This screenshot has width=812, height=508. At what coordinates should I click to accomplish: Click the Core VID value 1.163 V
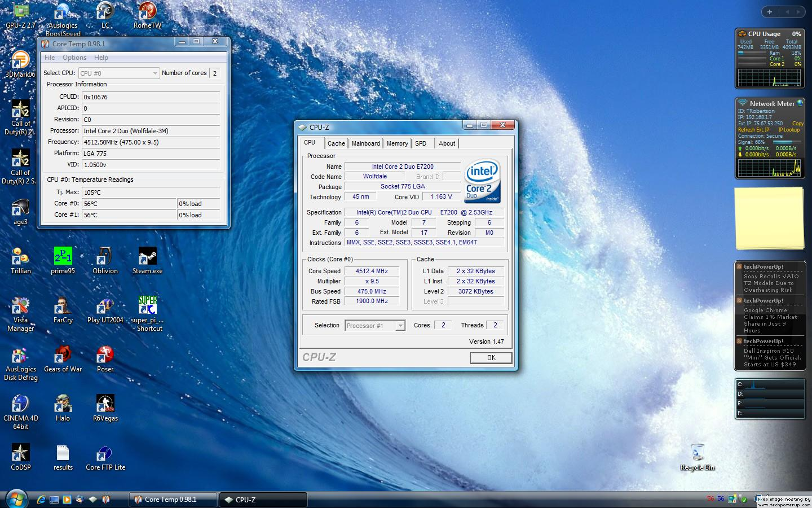[442, 197]
